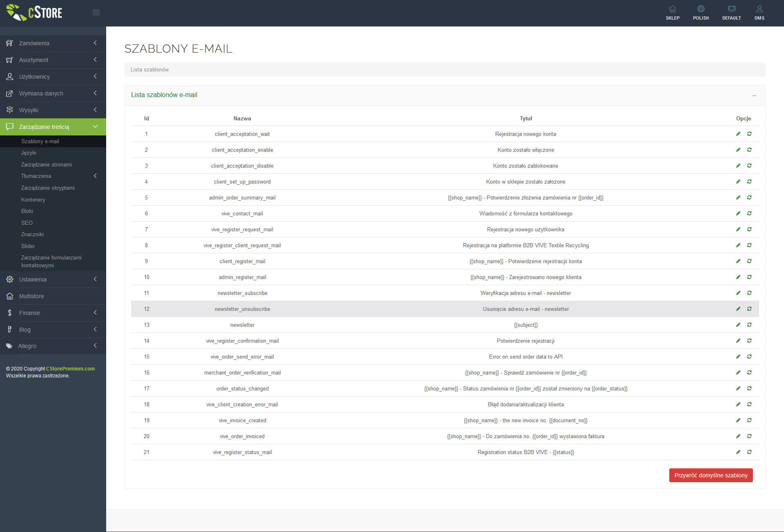The image size is (784, 532).
Task: Collapse the Zarządzanie treścią menu
Action: [53, 127]
